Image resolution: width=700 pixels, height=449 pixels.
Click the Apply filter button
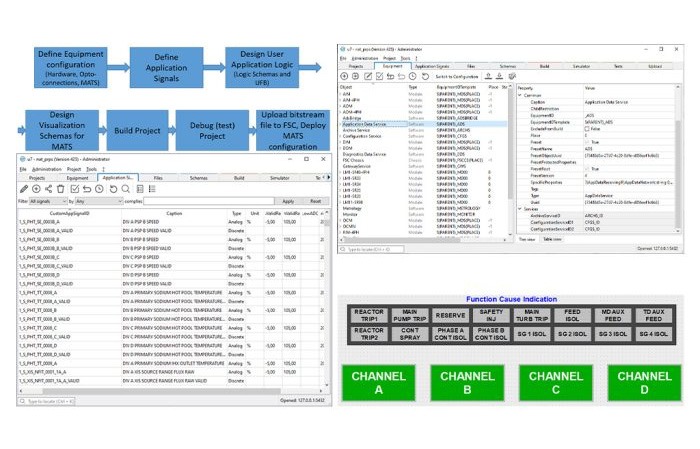(x=288, y=201)
